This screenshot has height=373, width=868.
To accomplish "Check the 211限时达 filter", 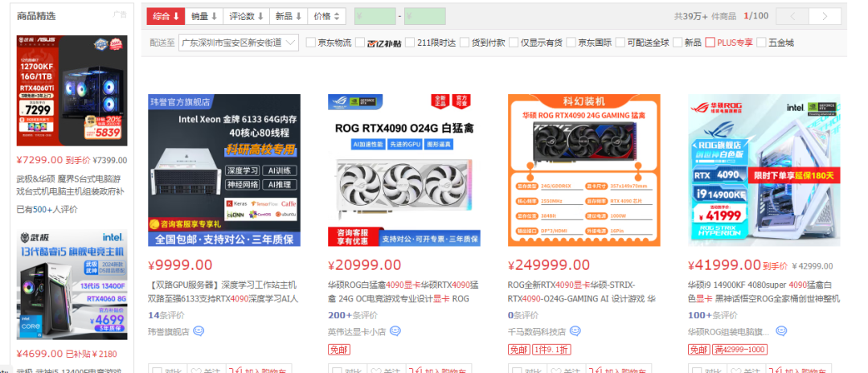I will (x=410, y=42).
